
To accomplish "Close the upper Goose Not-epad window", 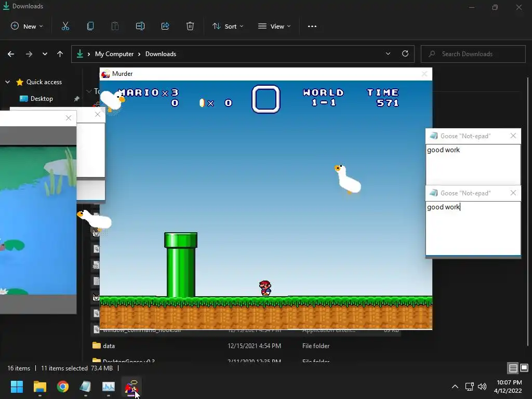I will coord(513,136).
